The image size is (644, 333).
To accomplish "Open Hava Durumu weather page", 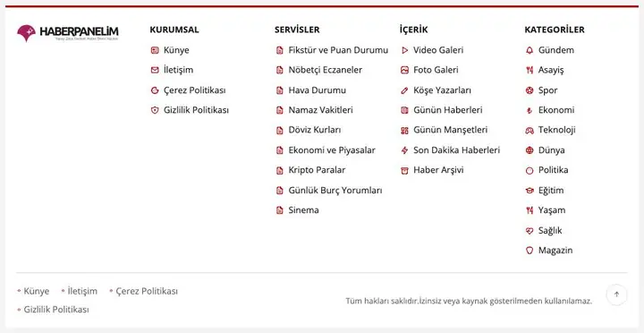I will (317, 90).
